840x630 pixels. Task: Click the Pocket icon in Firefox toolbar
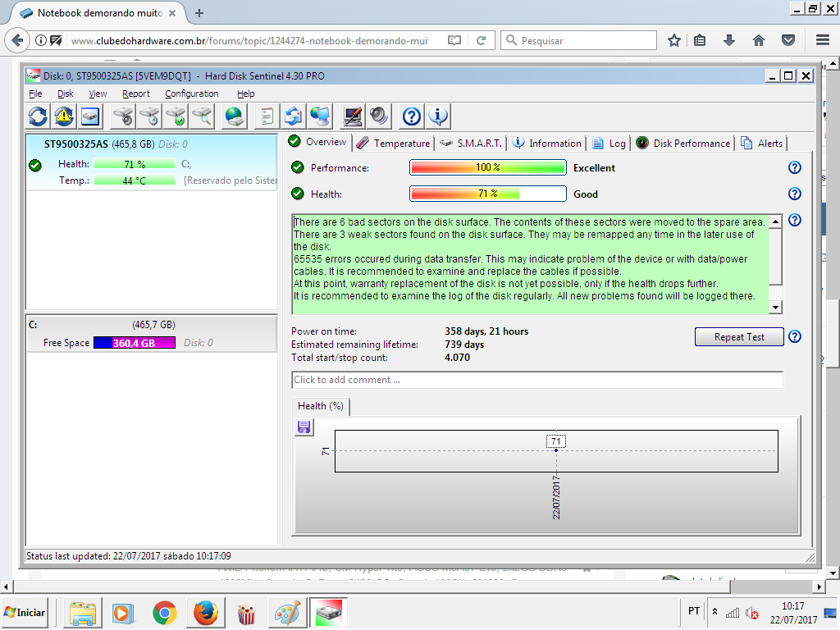click(788, 41)
